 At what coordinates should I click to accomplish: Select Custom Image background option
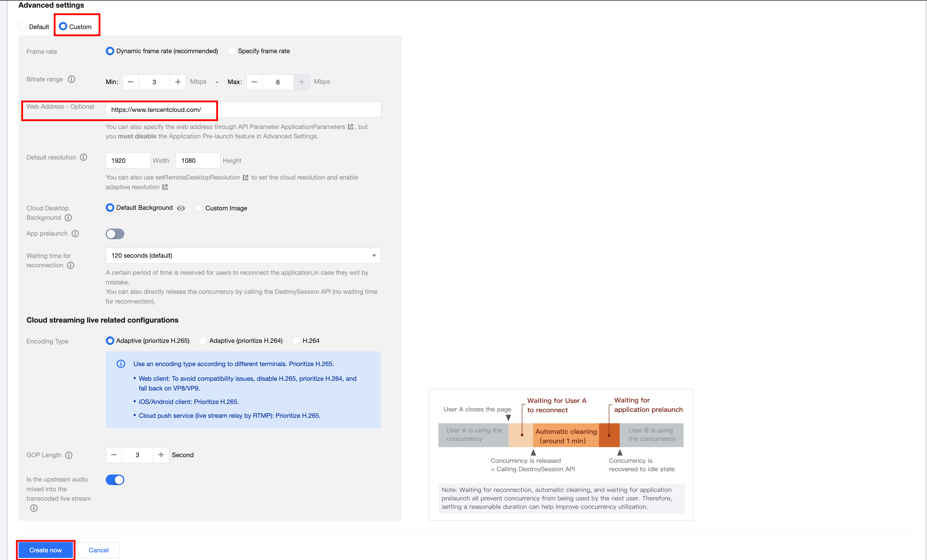199,208
